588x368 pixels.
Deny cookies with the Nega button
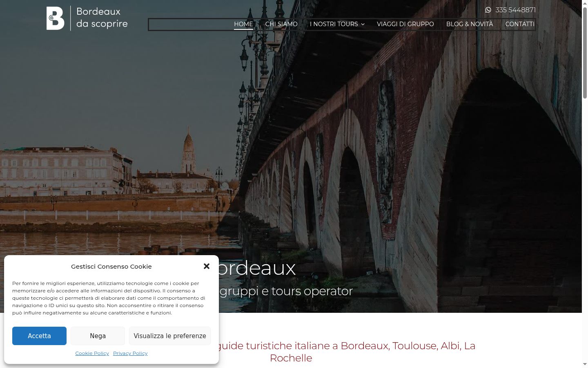coord(98,336)
